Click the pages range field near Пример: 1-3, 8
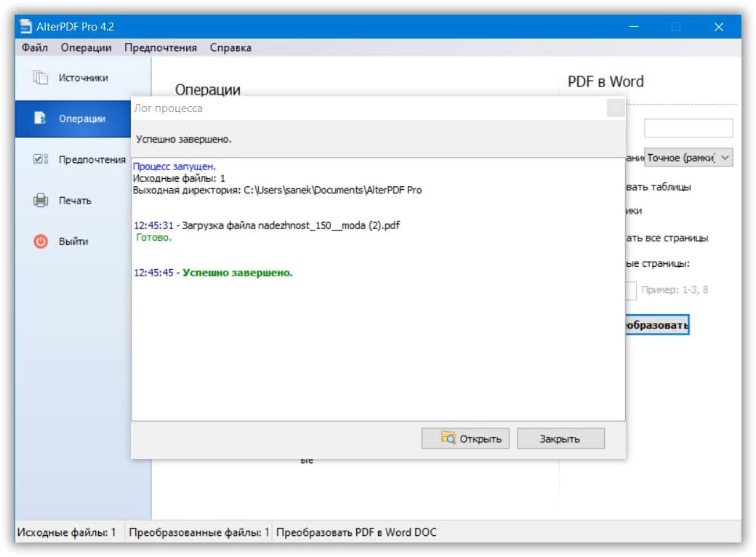This screenshot has width=756, height=557. click(x=631, y=290)
